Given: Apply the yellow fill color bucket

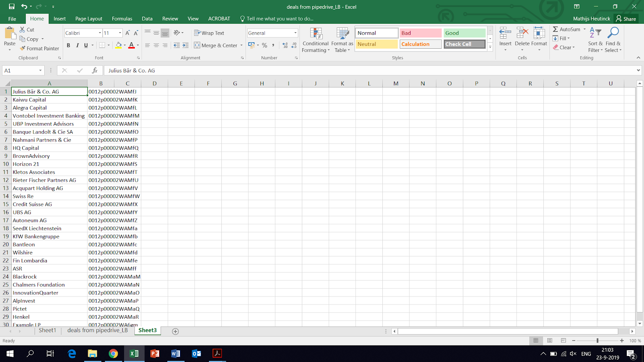Looking at the screenshot, I should click(x=118, y=45).
